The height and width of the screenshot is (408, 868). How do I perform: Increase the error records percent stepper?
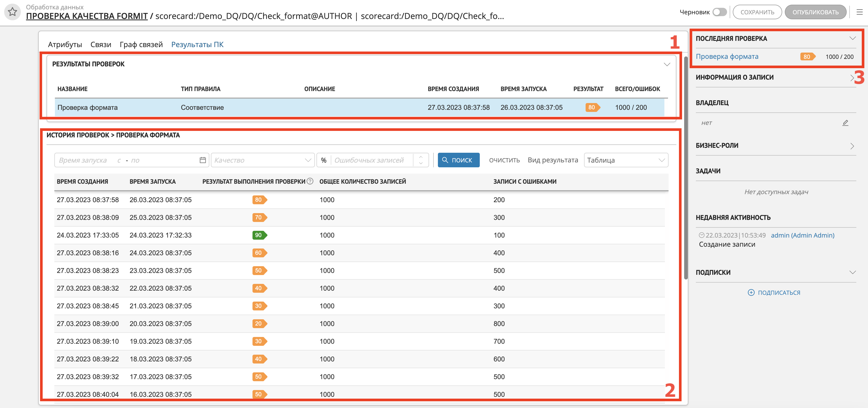coord(420,157)
